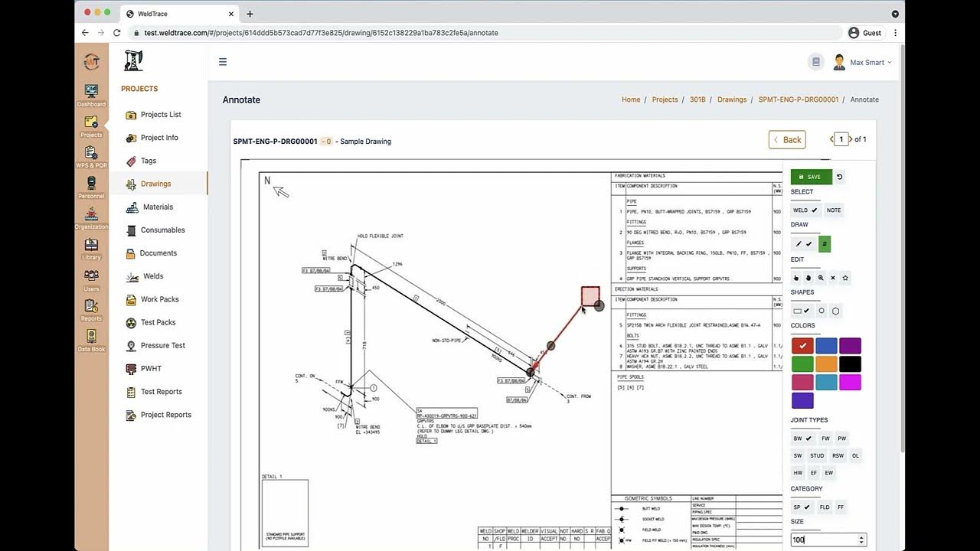Select FF category

click(841, 507)
